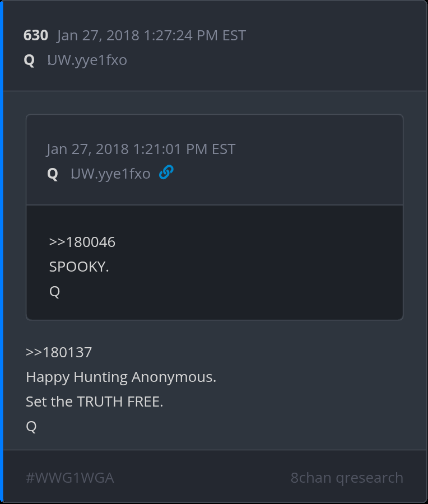Viewport: 428px width, 504px height.
Task: Click the SPOOKY. text line
Action: [79, 267]
